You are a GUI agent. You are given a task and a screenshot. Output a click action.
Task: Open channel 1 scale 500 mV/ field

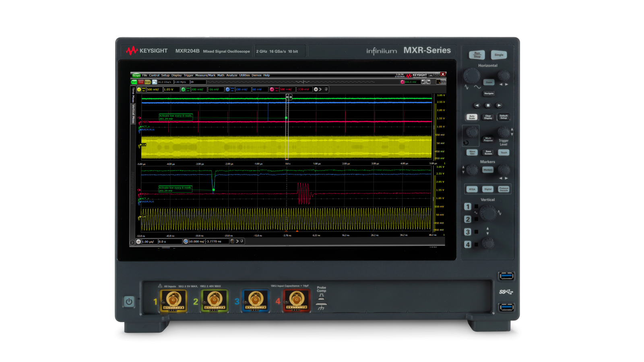pyautogui.click(x=155, y=89)
